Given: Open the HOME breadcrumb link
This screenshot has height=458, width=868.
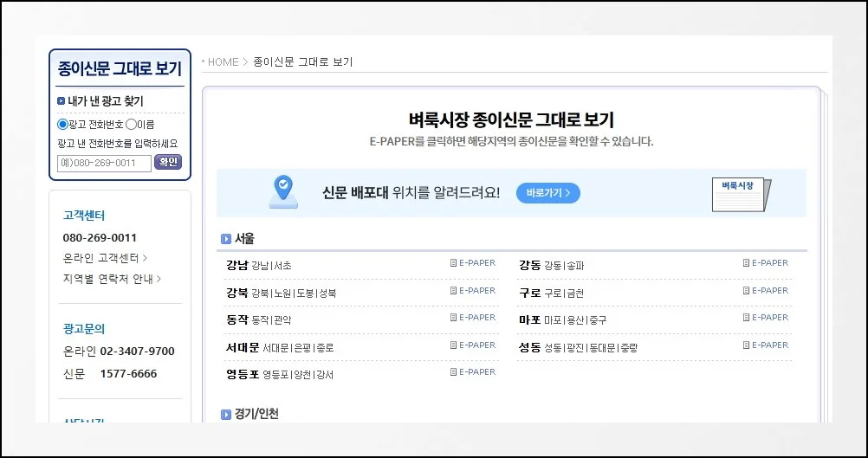Looking at the screenshot, I should tap(223, 62).
